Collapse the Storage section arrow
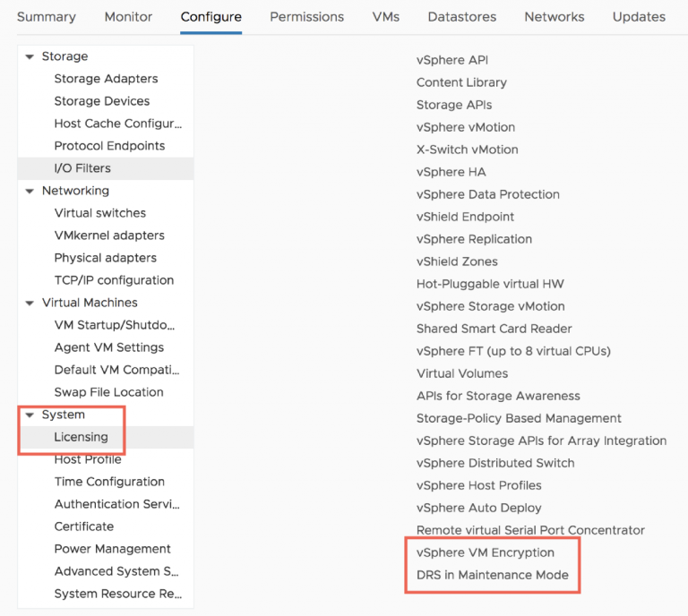 [30, 56]
